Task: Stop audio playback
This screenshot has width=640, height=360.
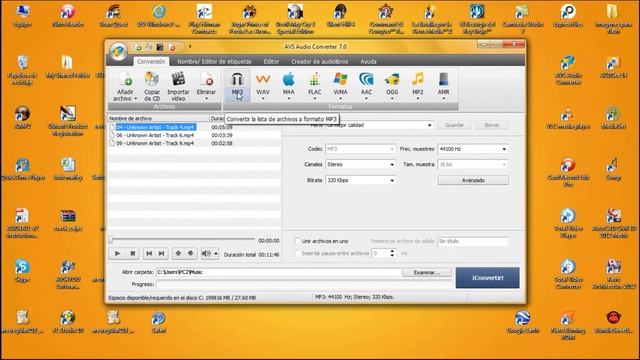Action: point(133,253)
